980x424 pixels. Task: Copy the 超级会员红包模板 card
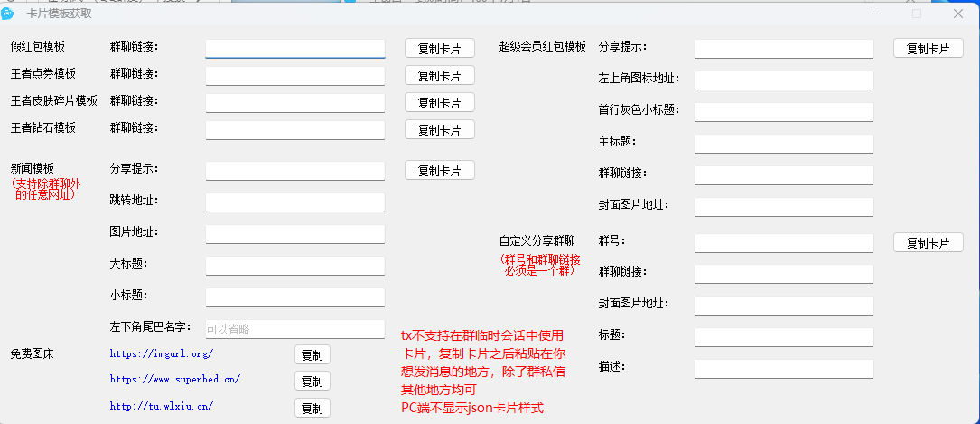click(928, 49)
